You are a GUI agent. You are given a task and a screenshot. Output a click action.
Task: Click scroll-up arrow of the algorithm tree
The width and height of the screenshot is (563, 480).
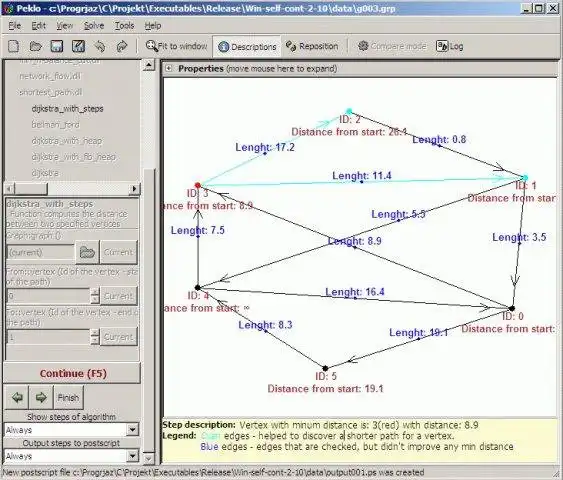149,65
